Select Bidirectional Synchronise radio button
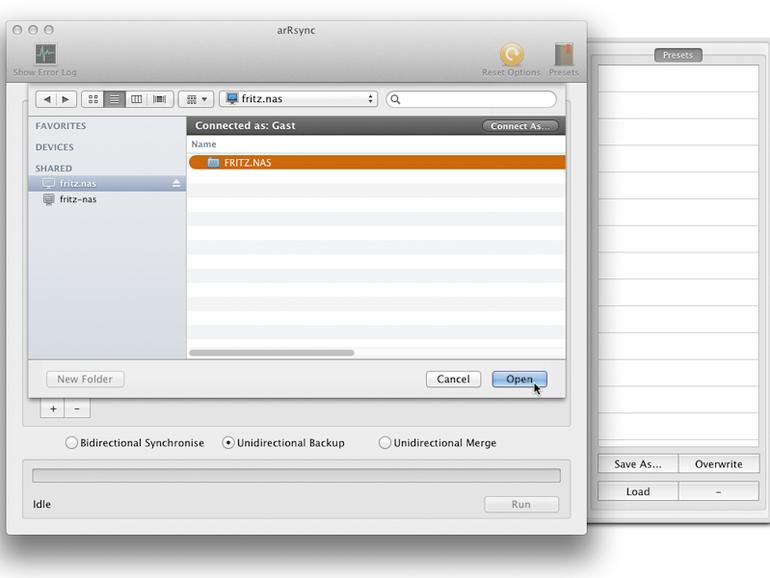The height and width of the screenshot is (578, 770). (x=71, y=442)
